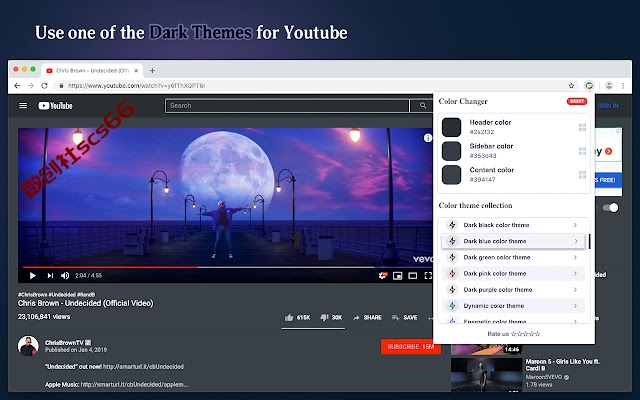Open a new browser tab
The width and height of the screenshot is (640, 400).
click(x=152, y=71)
